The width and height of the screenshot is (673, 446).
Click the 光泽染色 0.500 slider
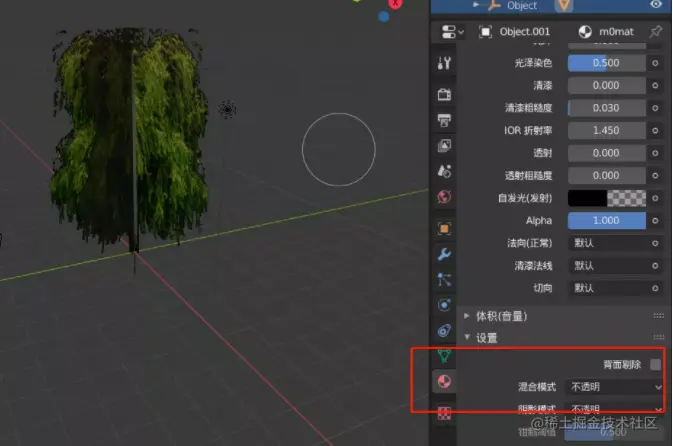[607, 63]
